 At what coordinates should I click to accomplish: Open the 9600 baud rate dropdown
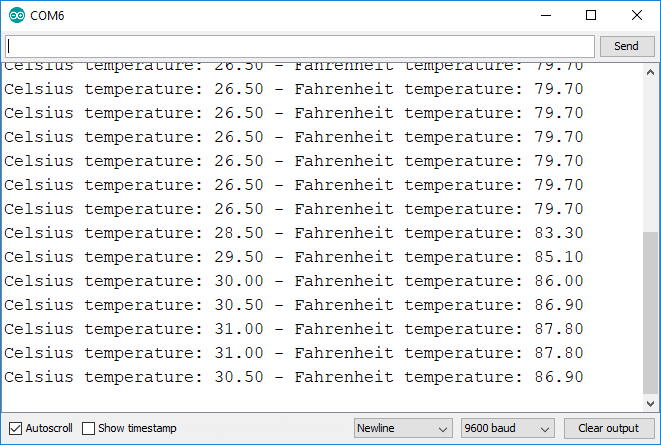[x=507, y=428]
